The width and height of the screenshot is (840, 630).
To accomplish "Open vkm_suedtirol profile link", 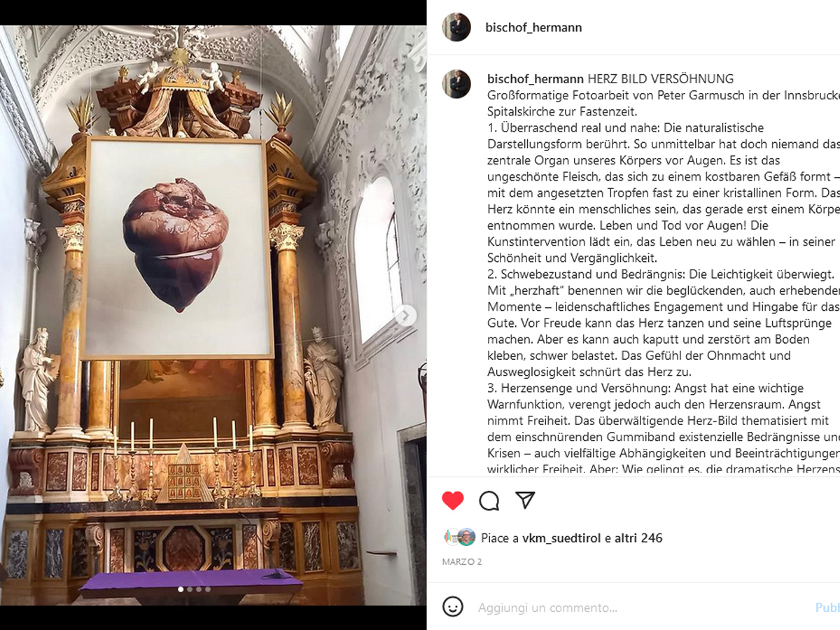I will coord(562,538).
